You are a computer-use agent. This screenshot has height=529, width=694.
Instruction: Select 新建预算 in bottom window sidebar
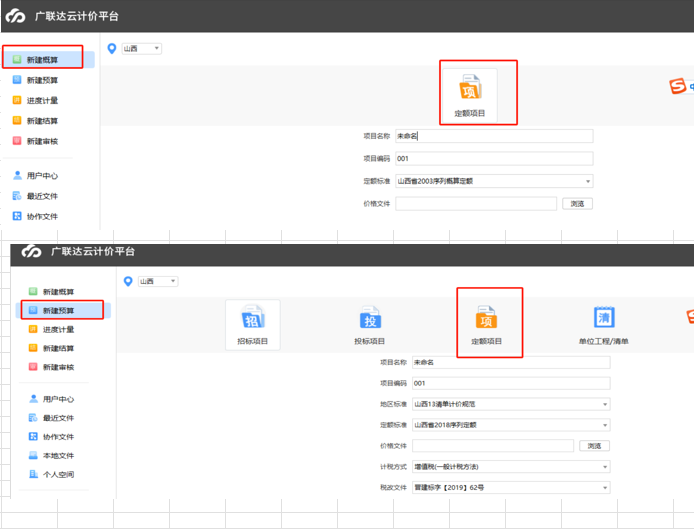tap(63, 310)
